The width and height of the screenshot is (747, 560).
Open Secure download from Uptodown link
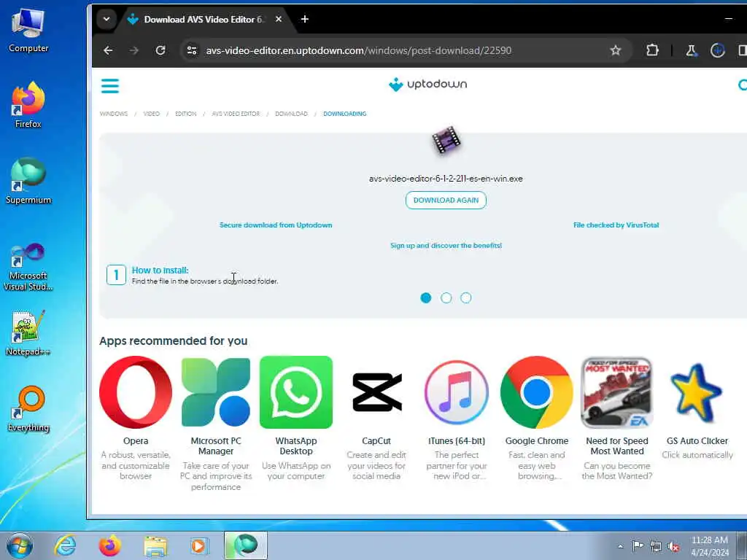coord(276,225)
